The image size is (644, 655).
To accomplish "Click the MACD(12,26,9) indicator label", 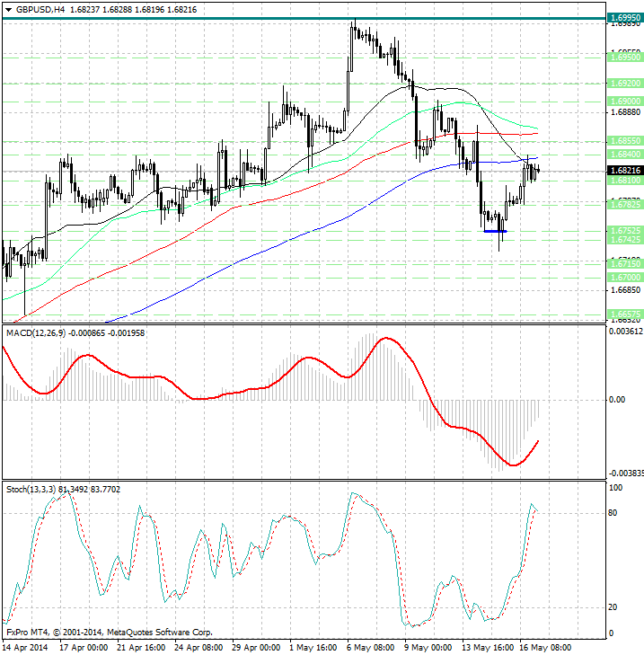I will [36, 333].
